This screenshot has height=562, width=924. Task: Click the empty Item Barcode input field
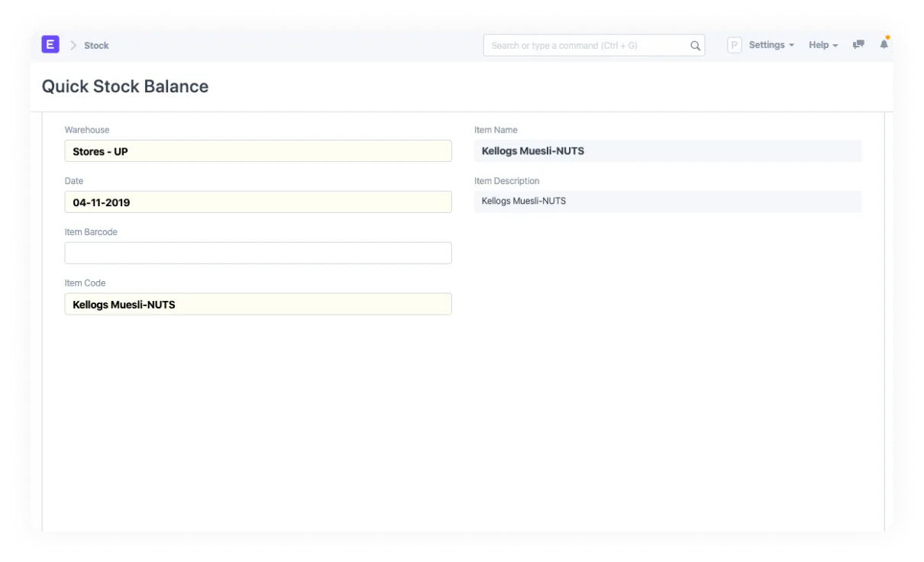(258, 253)
